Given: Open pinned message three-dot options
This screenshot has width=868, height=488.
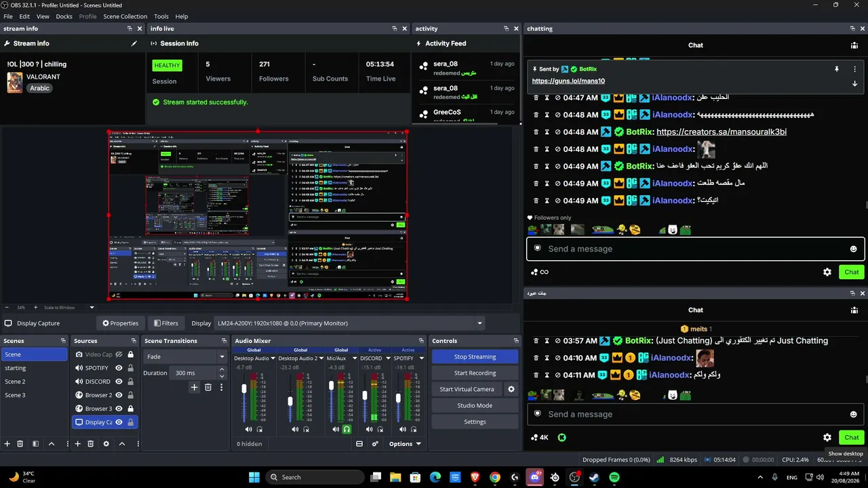Looking at the screenshot, I should click(x=854, y=69).
